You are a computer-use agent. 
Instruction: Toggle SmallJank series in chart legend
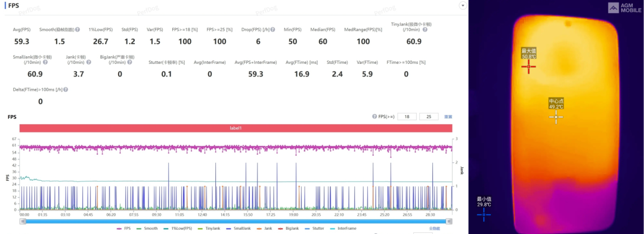point(238,228)
